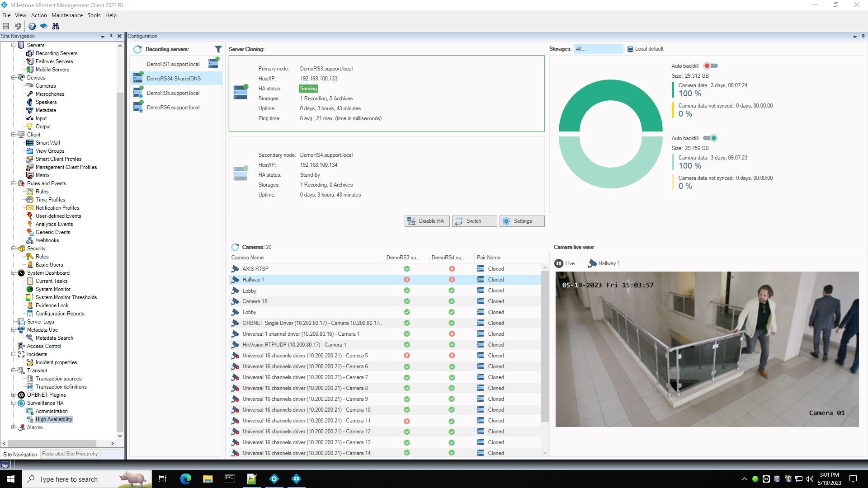
Task: Open Webhooks in the navigation tree
Action: [x=47, y=240]
